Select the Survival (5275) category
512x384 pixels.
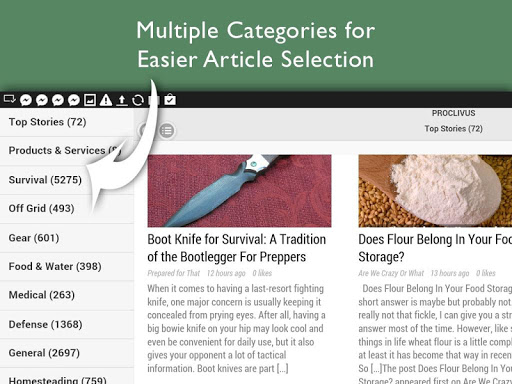67,180
